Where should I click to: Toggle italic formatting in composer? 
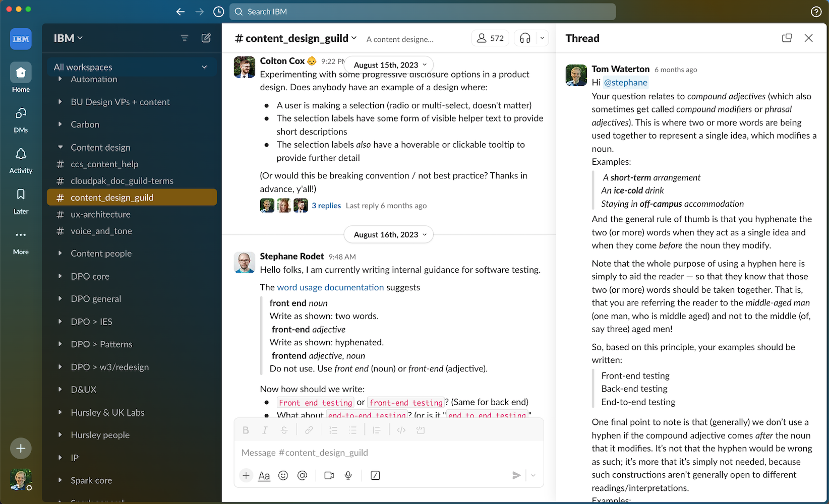pyautogui.click(x=265, y=430)
